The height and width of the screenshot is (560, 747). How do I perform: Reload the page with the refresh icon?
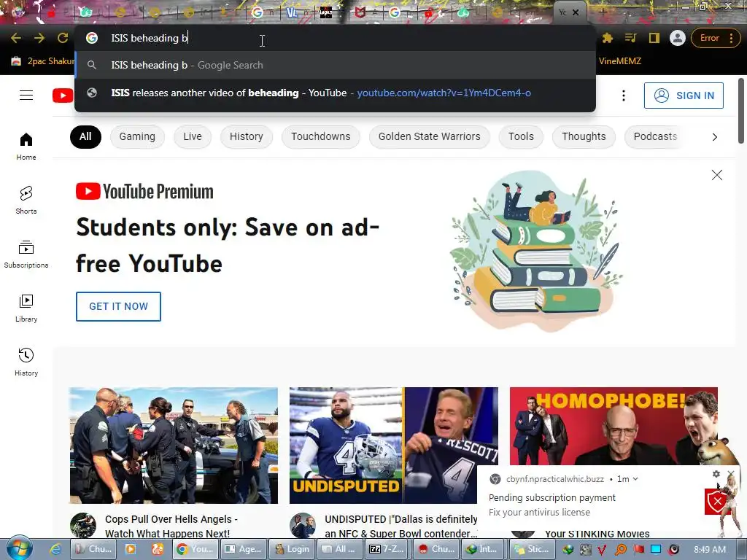[63, 38]
